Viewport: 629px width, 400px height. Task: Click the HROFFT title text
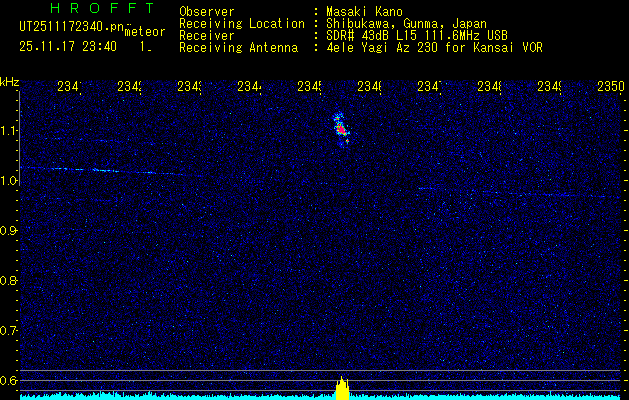tap(102, 8)
